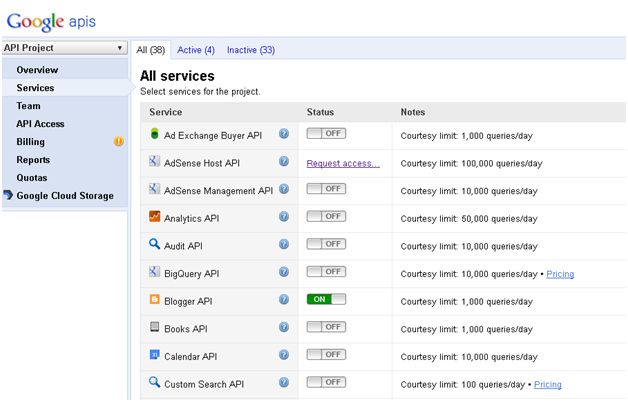Open Services in the sidebar

35,88
